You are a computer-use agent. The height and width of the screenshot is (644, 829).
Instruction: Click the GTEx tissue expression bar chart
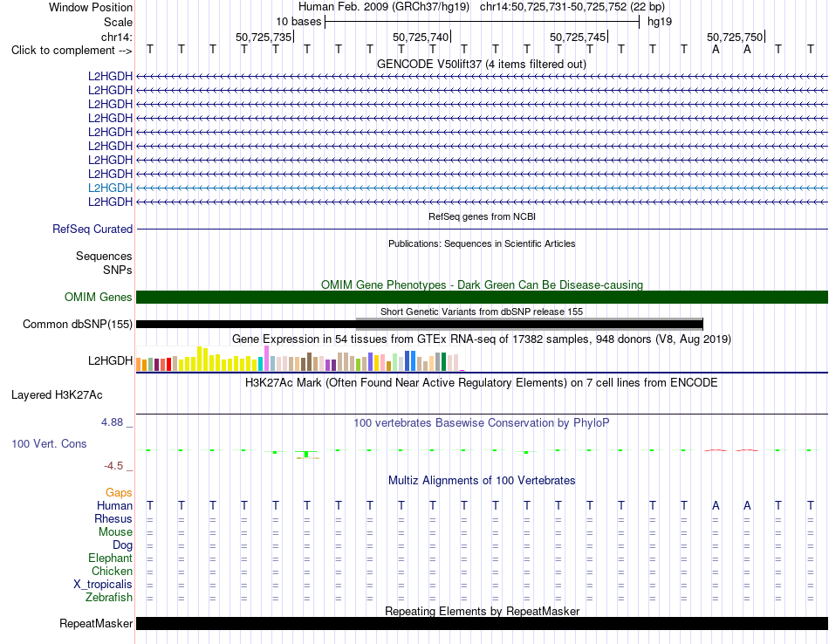point(300,359)
